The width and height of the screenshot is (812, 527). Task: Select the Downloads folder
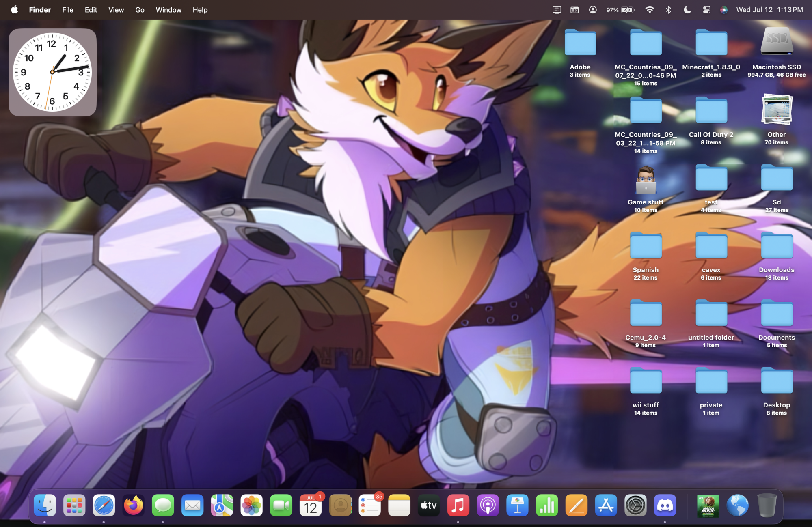pos(776,256)
